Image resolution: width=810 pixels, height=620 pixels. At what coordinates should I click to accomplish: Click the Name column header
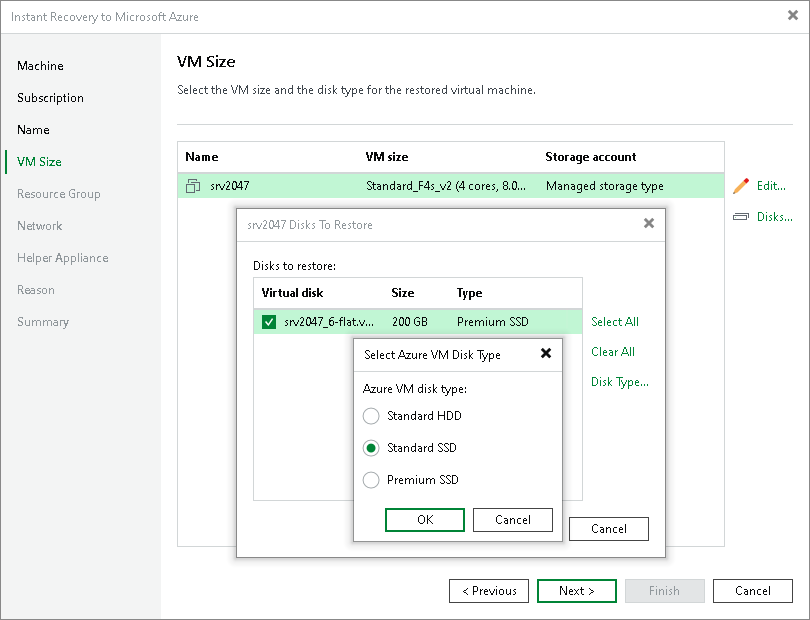201,157
